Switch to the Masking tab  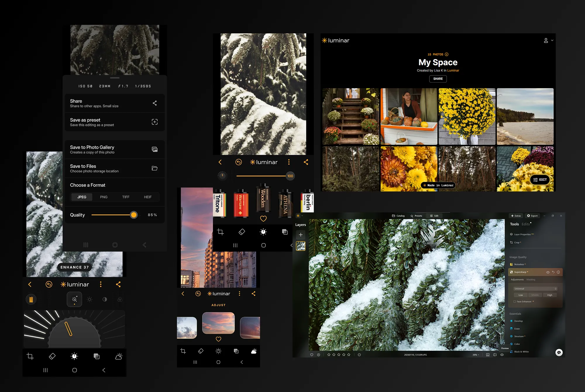coord(531,279)
